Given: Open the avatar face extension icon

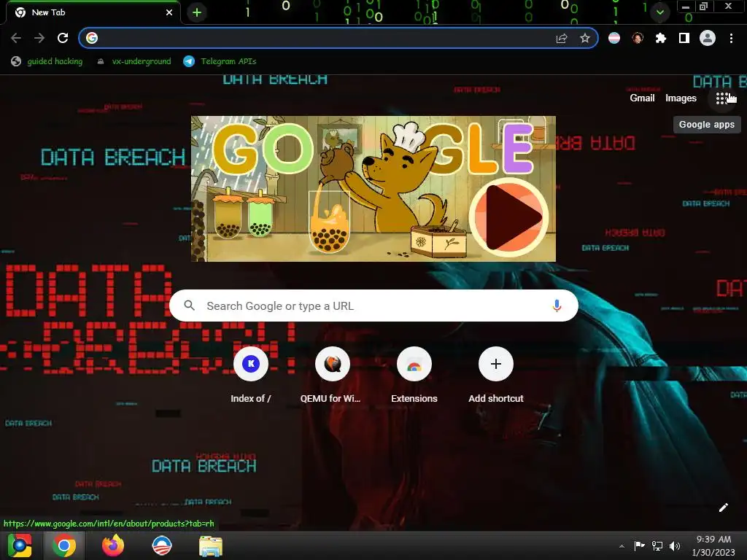Looking at the screenshot, I should 638,38.
